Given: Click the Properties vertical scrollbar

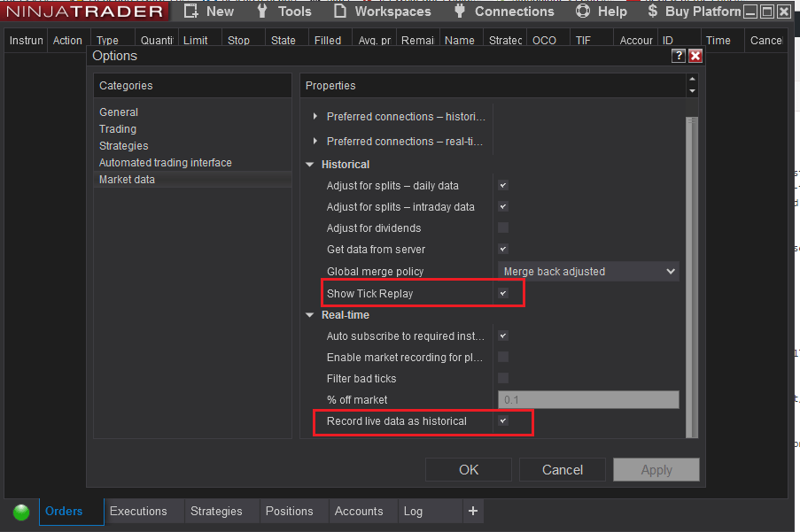Looking at the screenshot, I should [692, 277].
